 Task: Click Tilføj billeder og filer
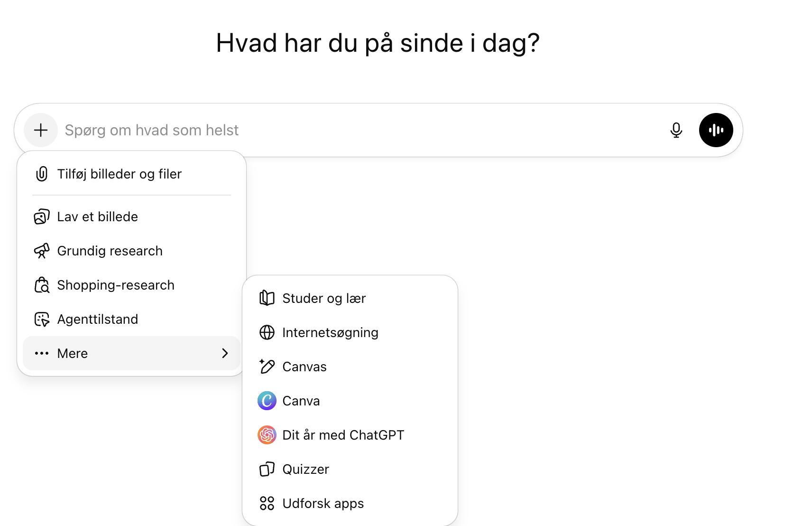coord(119,174)
